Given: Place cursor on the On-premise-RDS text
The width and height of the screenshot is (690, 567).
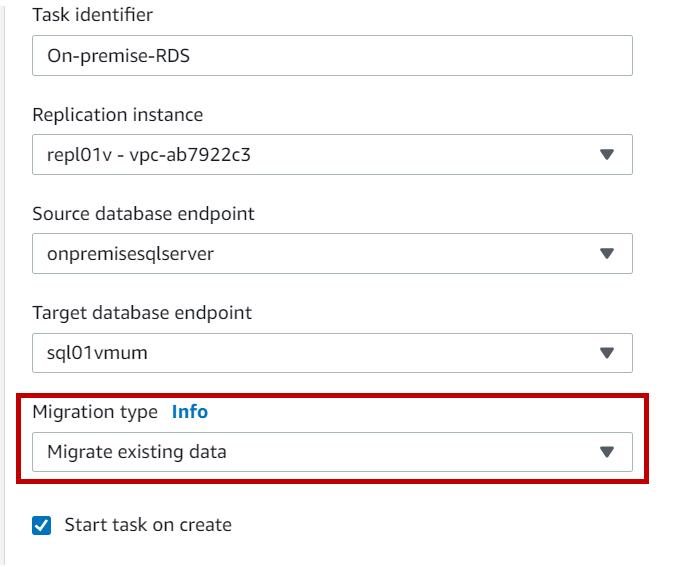Looking at the screenshot, I should (118, 56).
